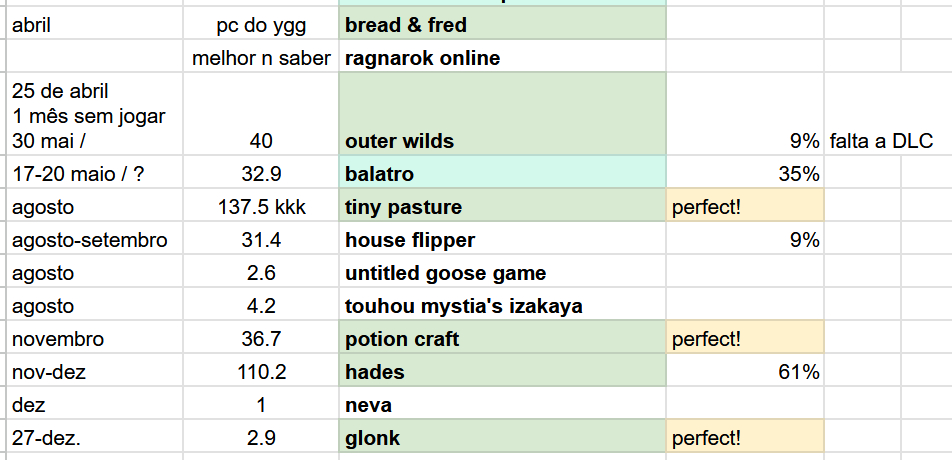
Task: Click the 'glonk' cell
Action: point(502,438)
